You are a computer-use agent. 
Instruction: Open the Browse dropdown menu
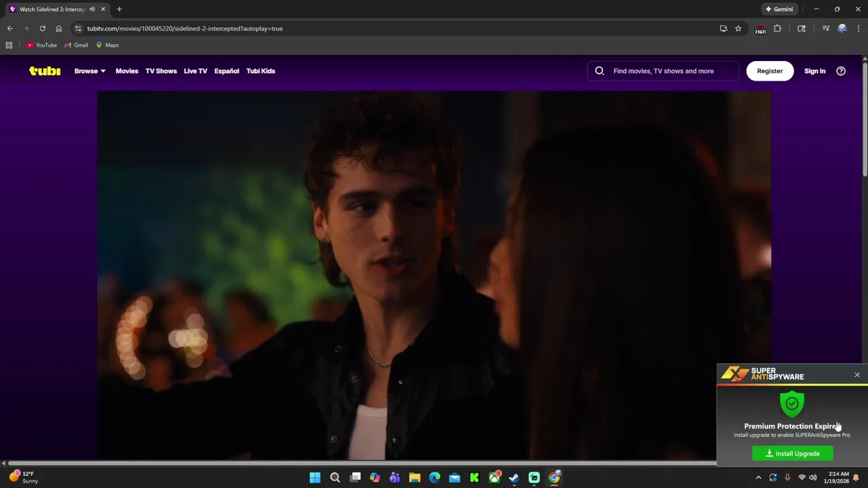tap(90, 71)
